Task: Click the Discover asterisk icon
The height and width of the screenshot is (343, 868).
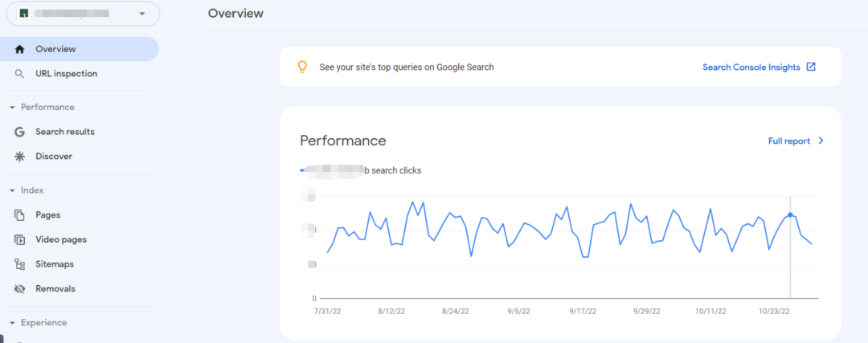Action: coord(20,157)
